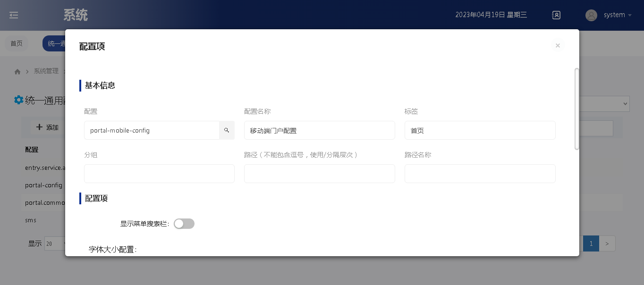Screen dimensions: 644x285
Task: Click pagination page 1 button
Action: click(591, 243)
